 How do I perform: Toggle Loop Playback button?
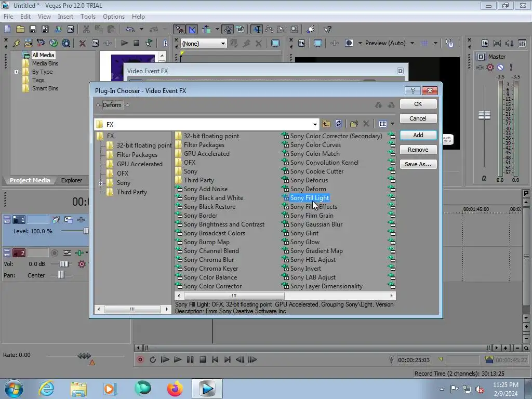tap(153, 360)
